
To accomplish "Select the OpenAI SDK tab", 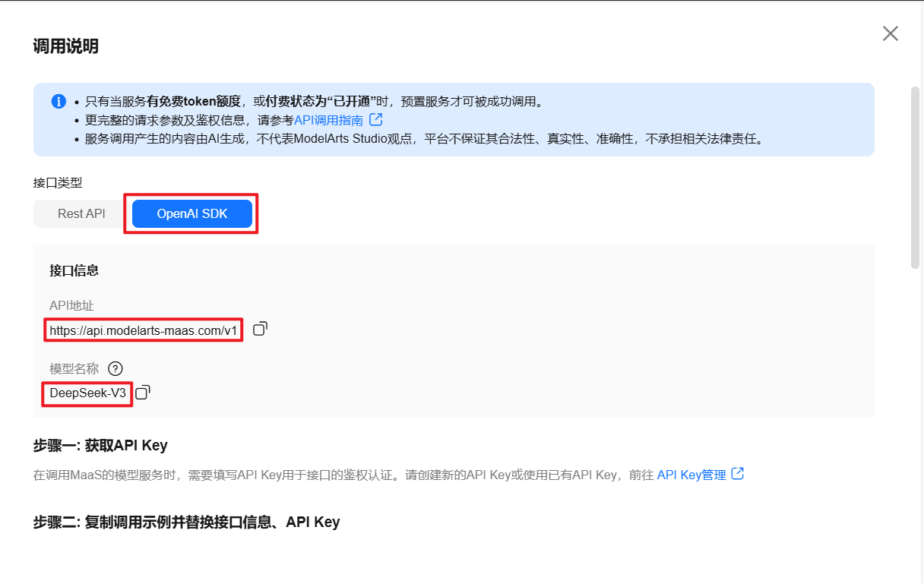I will click(x=191, y=214).
